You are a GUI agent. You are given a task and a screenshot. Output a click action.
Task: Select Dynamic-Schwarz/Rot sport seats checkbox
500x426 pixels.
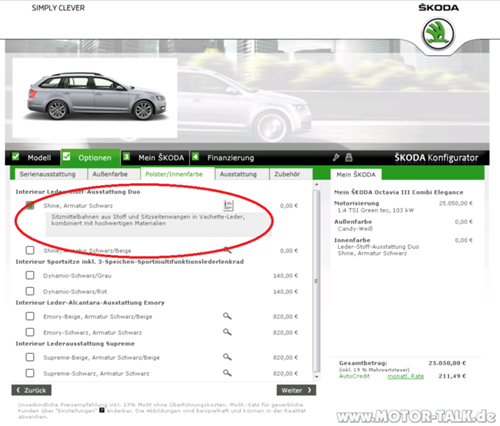click(30, 291)
